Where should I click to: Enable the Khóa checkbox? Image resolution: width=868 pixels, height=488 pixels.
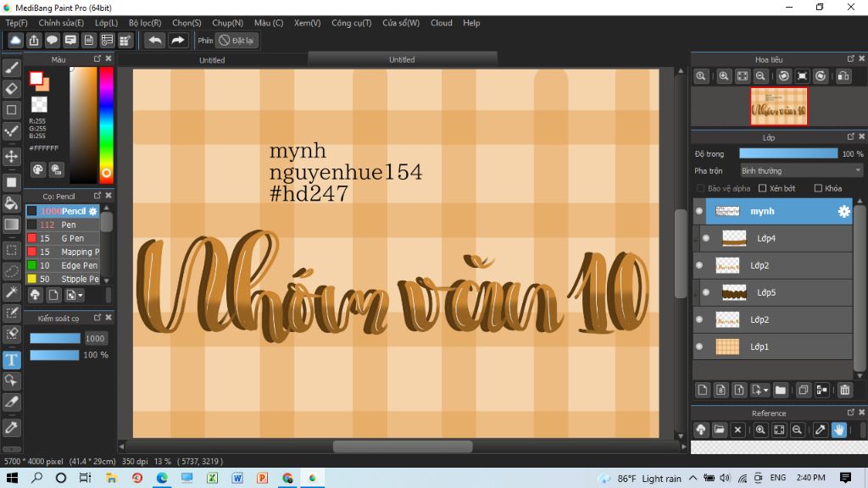(818, 189)
